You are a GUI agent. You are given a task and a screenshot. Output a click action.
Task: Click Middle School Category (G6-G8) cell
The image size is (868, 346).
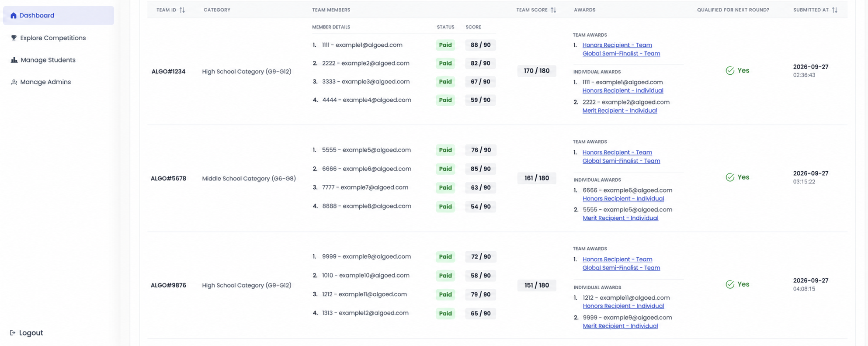click(x=249, y=179)
